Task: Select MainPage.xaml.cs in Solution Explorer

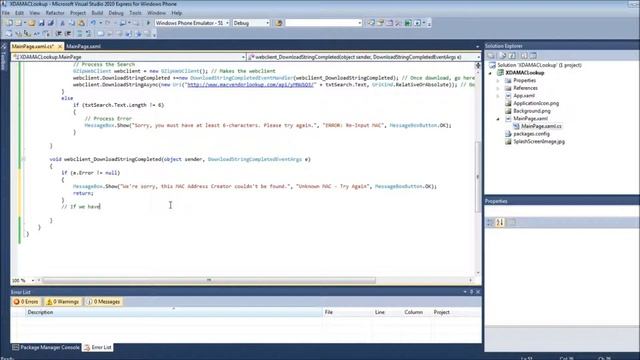Action: click(x=541, y=127)
